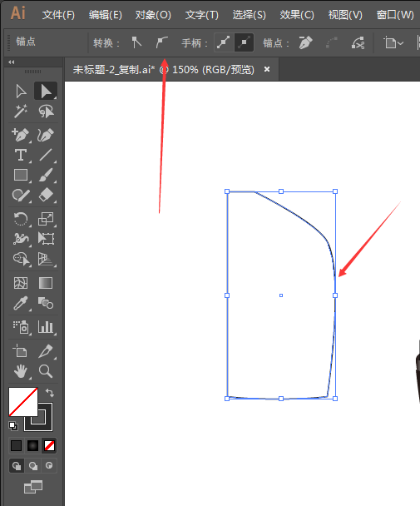Apply solid Color mode button
420x506 pixels.
pos(16,445)
